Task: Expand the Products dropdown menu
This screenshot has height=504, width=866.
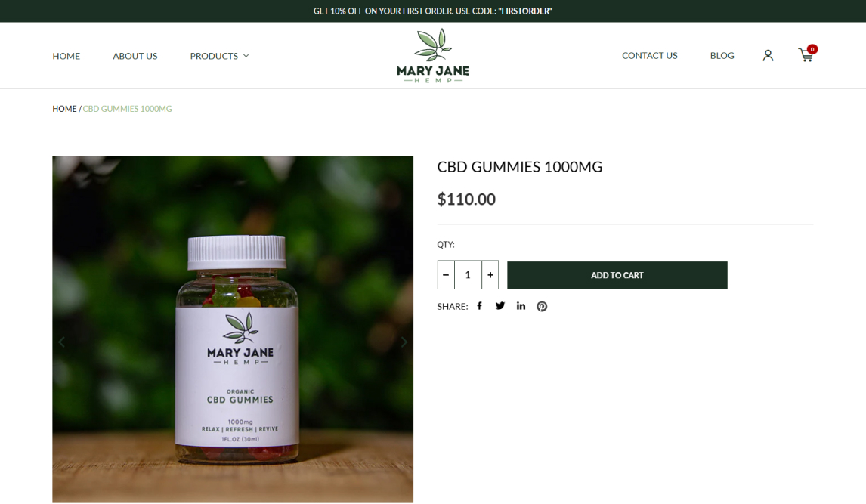Action: tap(219, 56)
